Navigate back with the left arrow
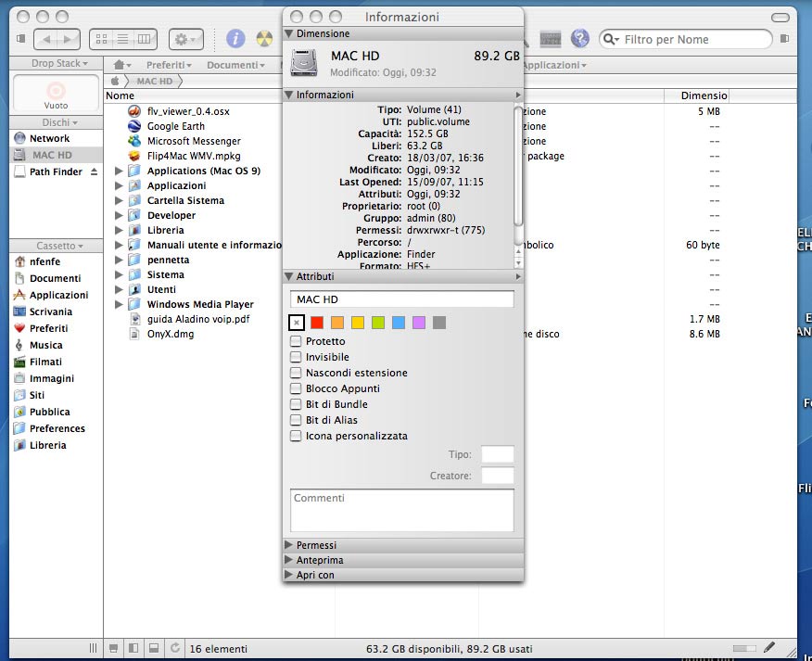Screen dimensions: 812x661 coord(46,39)
